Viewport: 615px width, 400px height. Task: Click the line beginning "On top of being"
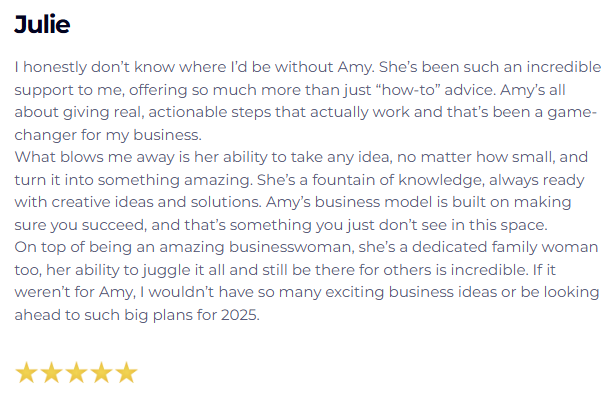click(306, 247)
